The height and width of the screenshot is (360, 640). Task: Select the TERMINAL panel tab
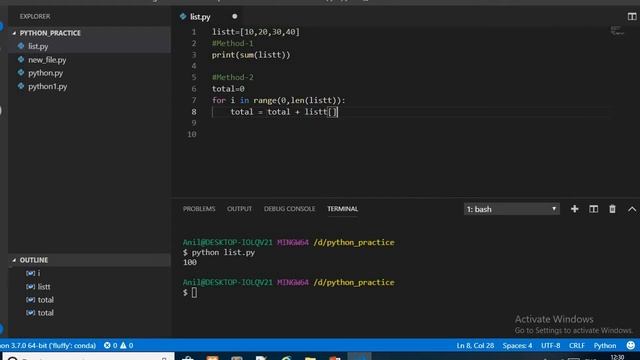[x=342, y=209]
